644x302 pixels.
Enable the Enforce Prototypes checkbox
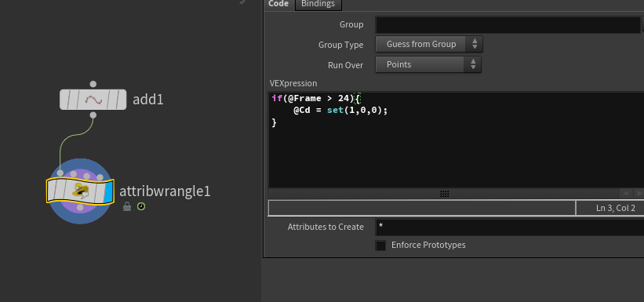pos(380,246)
